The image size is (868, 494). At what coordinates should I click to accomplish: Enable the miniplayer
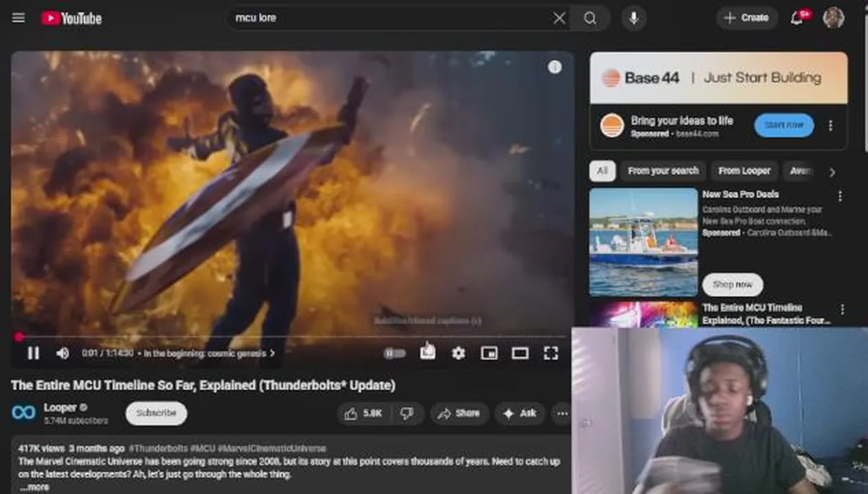[x=489, y=353]
